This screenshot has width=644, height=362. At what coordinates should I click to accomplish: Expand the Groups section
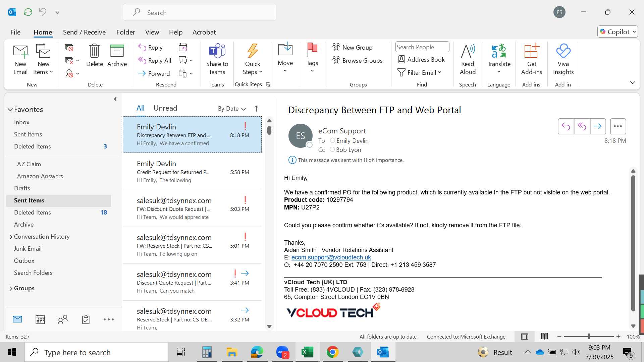[x=11, y=288]
